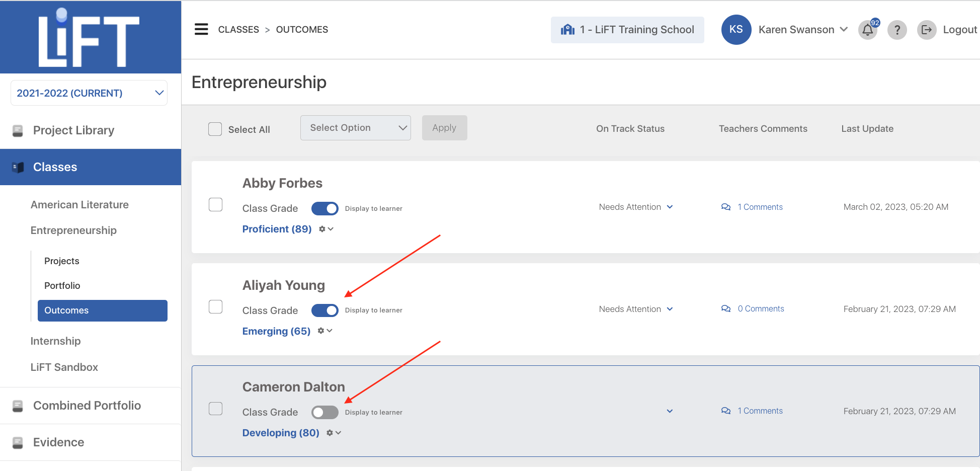Open grade settings gear for Abby Forbes

point(326,229)
